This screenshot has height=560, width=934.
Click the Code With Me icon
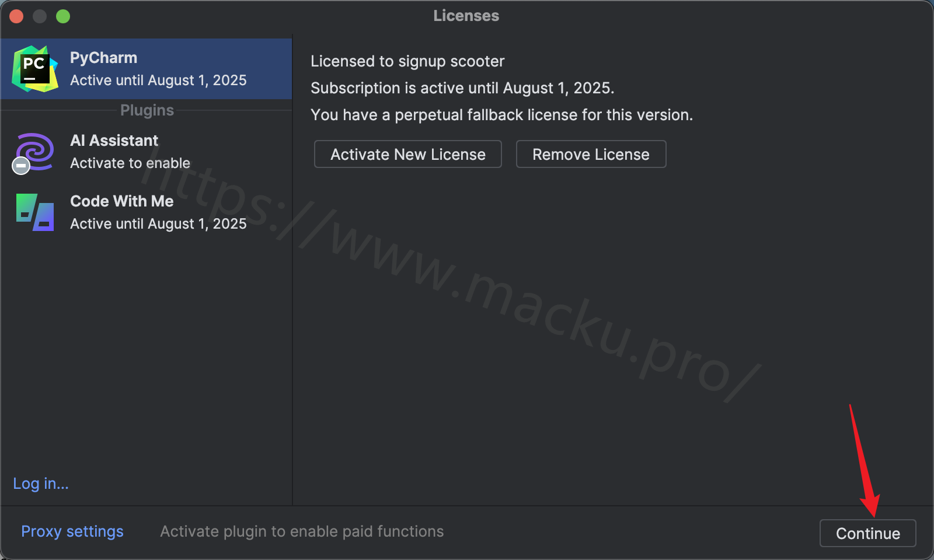pos(35,212)
